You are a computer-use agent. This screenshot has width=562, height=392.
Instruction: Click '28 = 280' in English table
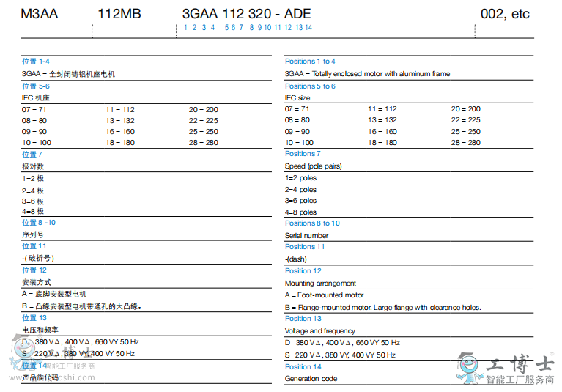pyautogui.click(x=465, y=143)
